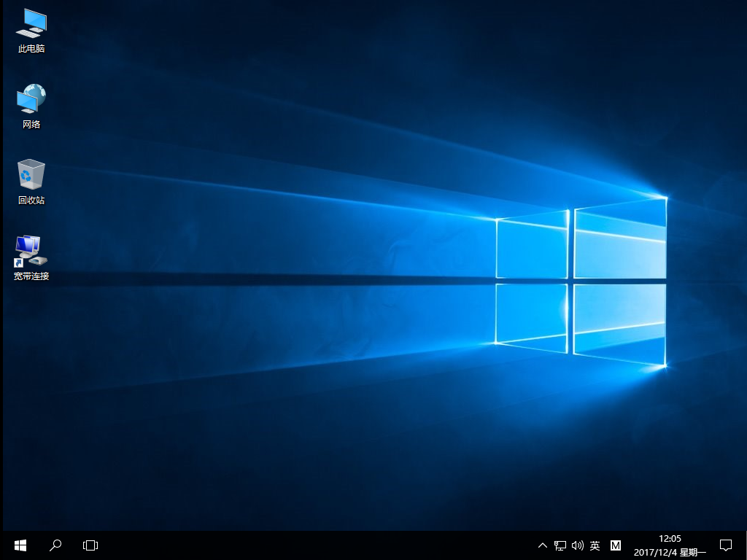
Task: Toggle the volume mute via speaker icon
Action: [x=578, y=545]
